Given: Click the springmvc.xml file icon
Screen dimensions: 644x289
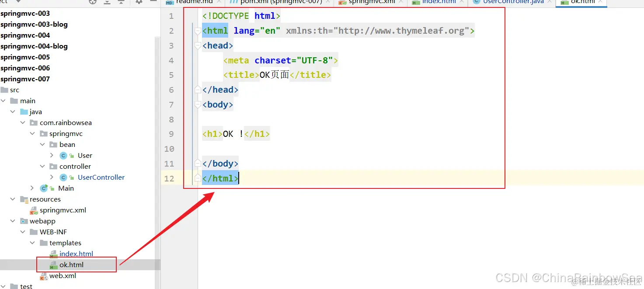Looking at the screenshot, I should [34, 210].
